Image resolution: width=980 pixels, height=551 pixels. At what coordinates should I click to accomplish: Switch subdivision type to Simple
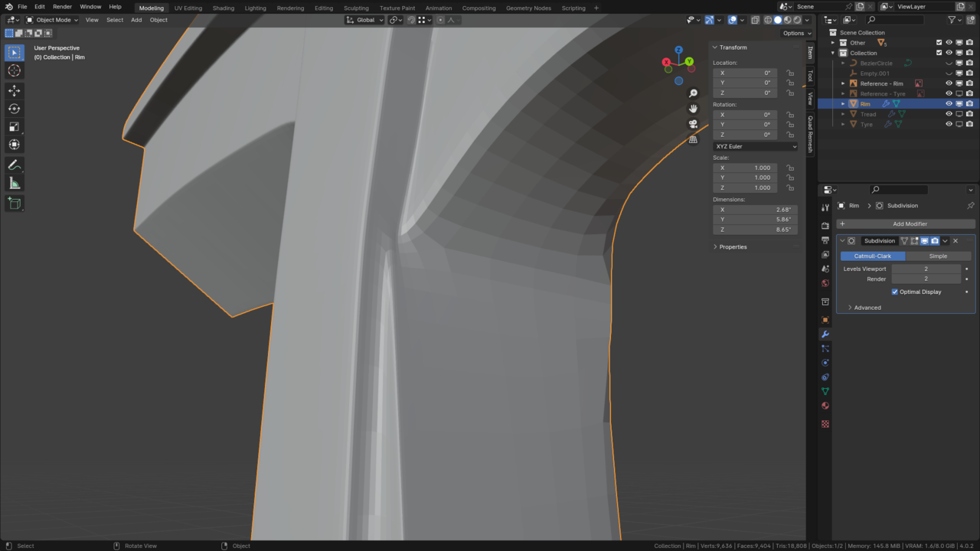coord(938,256)
